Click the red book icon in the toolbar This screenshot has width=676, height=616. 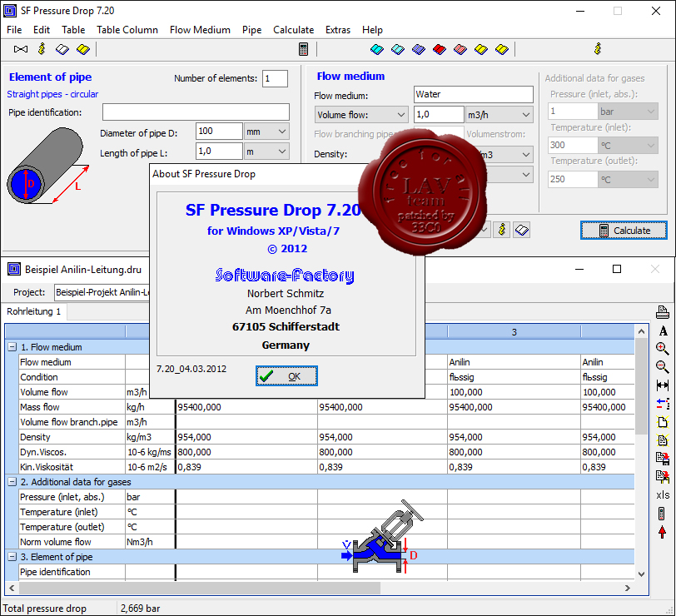point(440,49)
